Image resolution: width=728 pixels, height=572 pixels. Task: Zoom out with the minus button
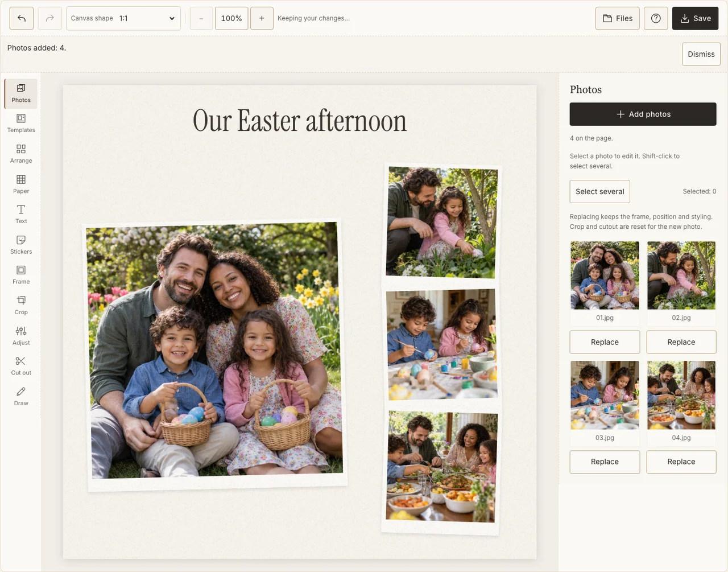click(201, 18)
